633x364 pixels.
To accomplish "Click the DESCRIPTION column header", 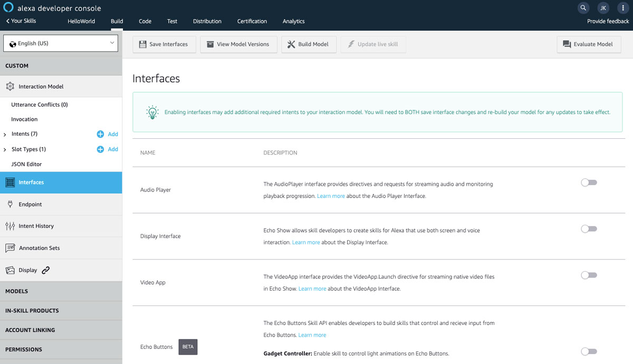I will click(x=280, y=152).
